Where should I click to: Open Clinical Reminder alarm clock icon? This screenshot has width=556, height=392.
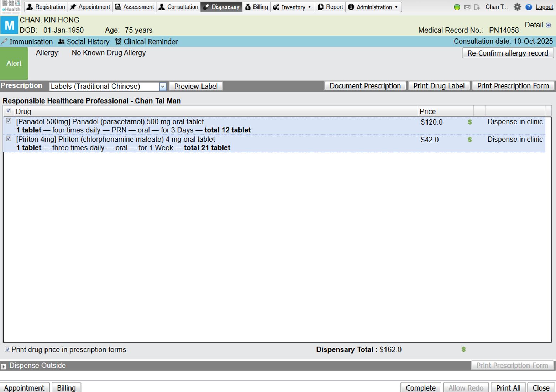(118, 42)
